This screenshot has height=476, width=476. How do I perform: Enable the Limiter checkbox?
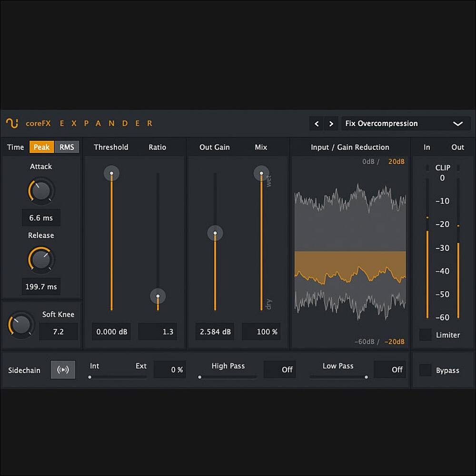tap(425, 335)
